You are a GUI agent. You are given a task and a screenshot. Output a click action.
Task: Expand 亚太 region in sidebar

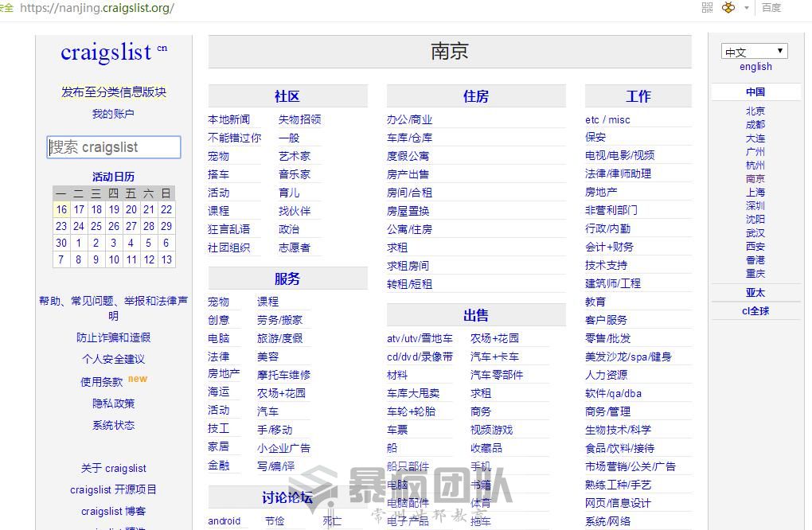(x=755, y=292)
